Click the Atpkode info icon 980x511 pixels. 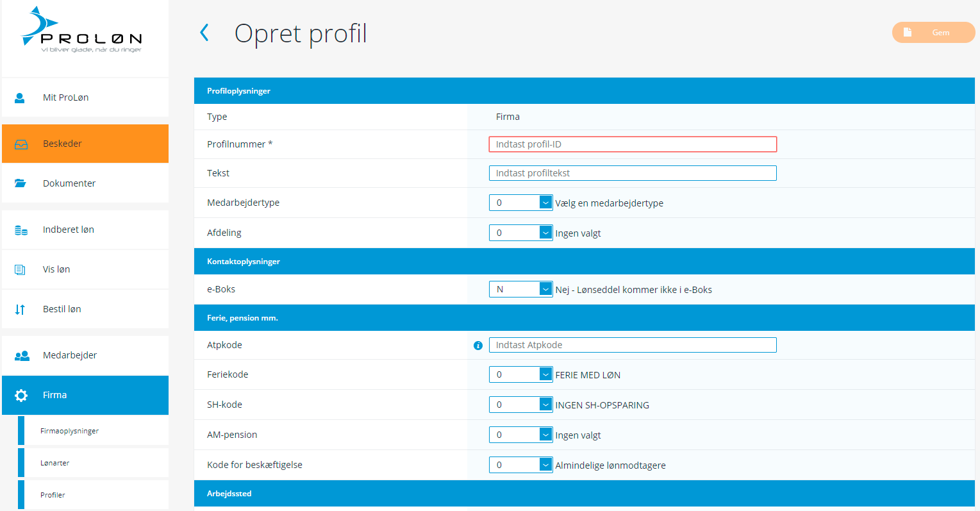478,346
